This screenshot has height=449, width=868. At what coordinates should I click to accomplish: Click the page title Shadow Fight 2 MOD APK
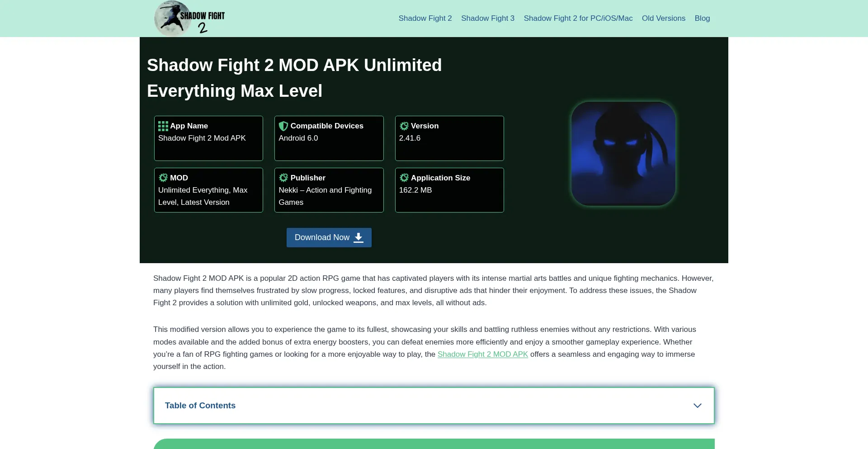pos(294,78)
